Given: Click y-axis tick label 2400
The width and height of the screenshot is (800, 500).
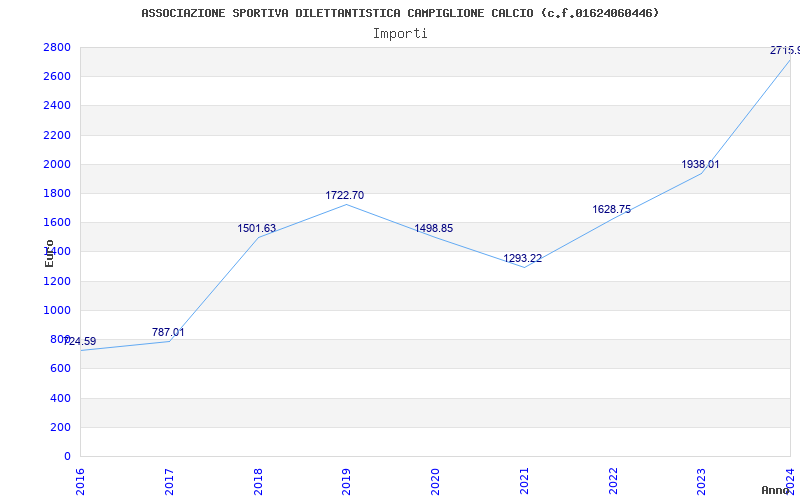Looking at the screenshot, I should (57, 106).
